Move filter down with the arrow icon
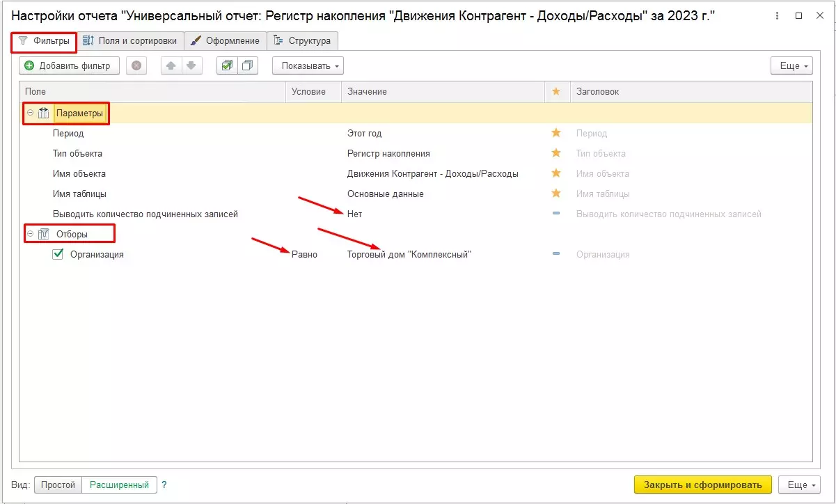This screenshot has width=836, height=504. click(191, 65)
